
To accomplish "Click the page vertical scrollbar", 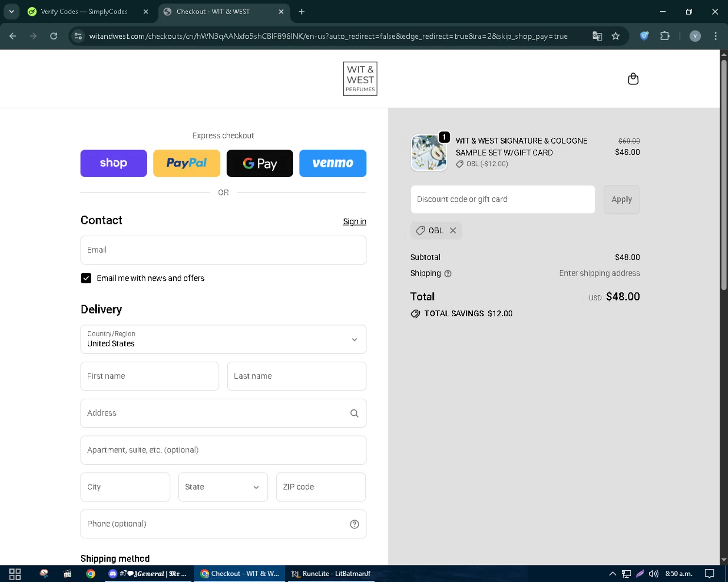I will [x=724, y=175].
